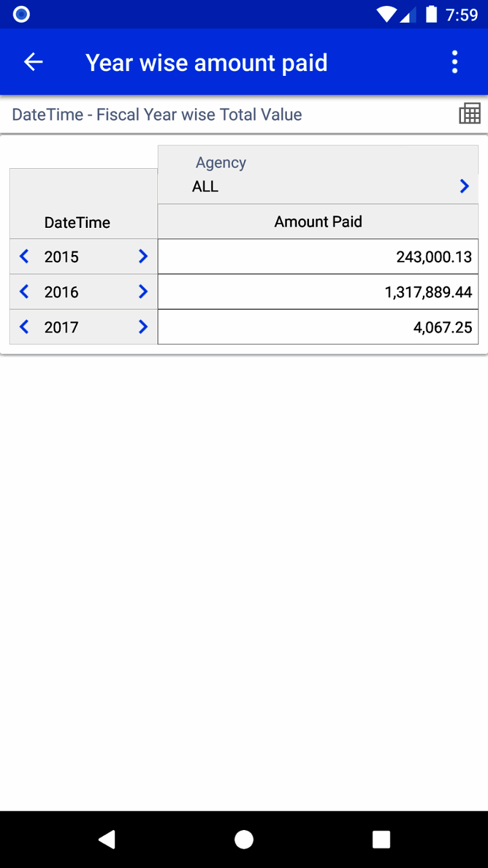The height and width of the screenshot is (868, 488).
Task: Open the table grid view icon
Action: [469, 112]
